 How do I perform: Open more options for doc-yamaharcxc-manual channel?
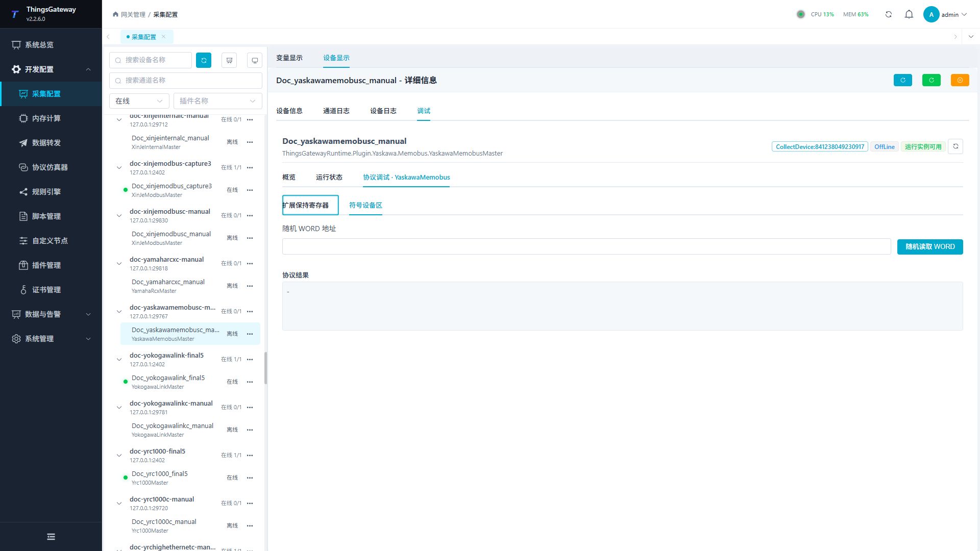[x=250, y=263]
